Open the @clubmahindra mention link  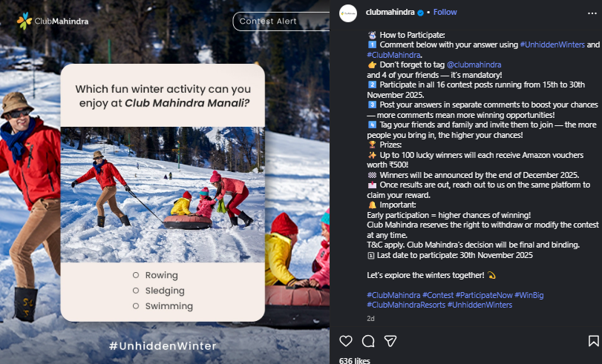(x=474, y=64)
